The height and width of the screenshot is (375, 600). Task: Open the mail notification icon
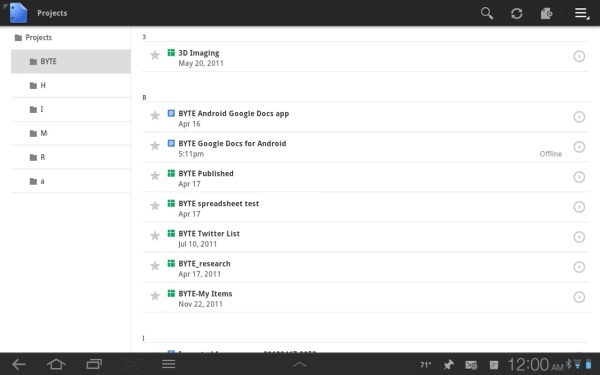pos(471,365)
